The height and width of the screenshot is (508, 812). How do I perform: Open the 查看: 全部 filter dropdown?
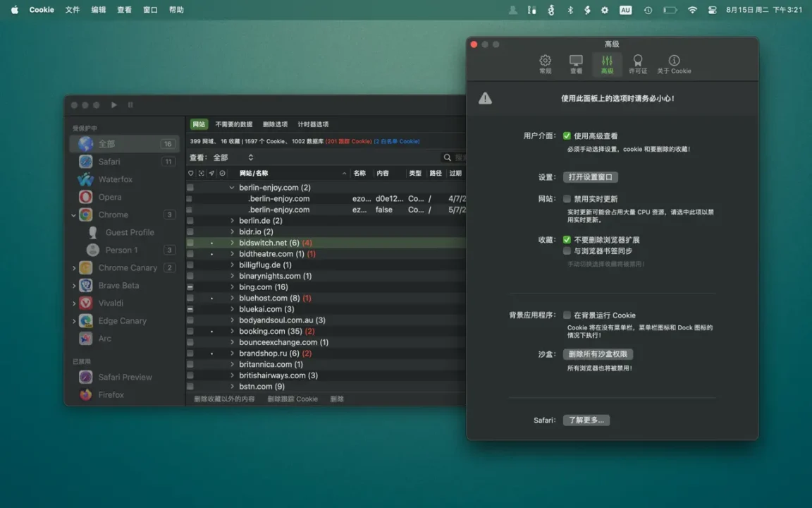pyautogui.click(x=233, y=157)
